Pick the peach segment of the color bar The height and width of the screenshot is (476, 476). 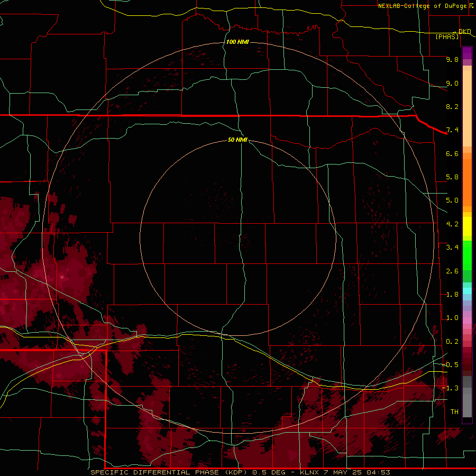click(x=467, y=108)
